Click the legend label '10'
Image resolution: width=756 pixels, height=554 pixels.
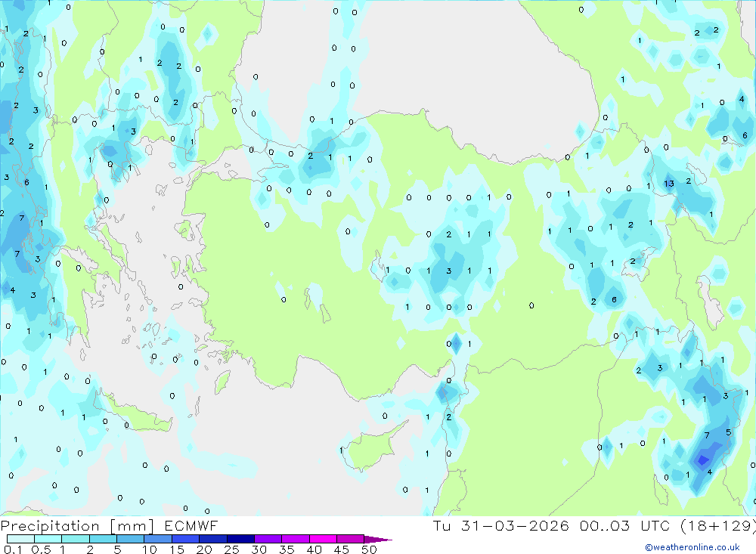150,549
